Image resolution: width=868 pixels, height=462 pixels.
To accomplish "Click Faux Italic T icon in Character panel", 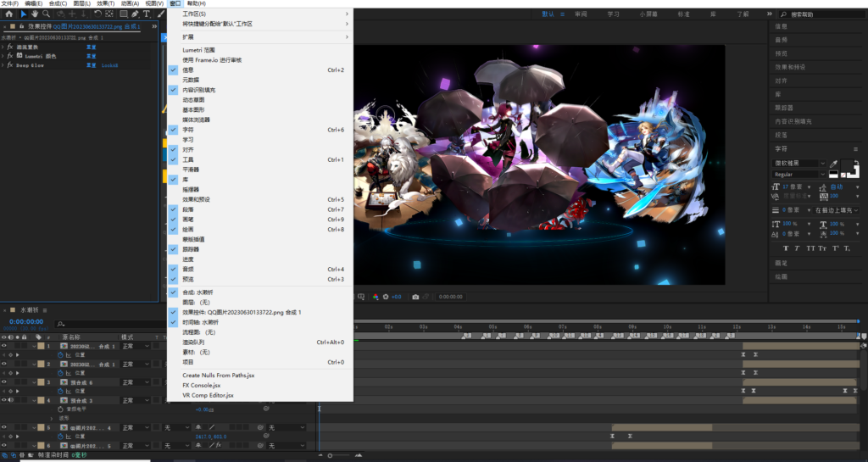I will click(x=797, y=248).
